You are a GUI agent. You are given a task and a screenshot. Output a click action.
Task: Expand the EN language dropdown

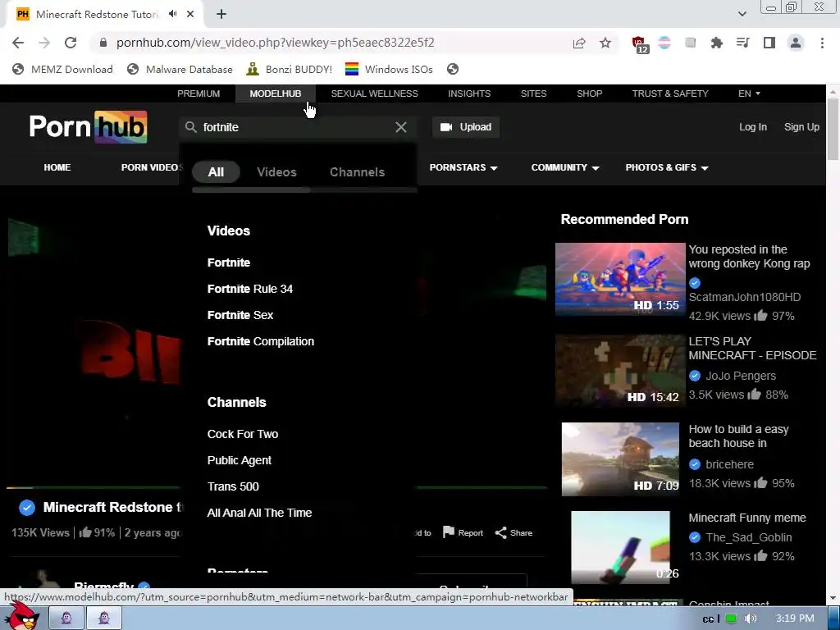749,94
